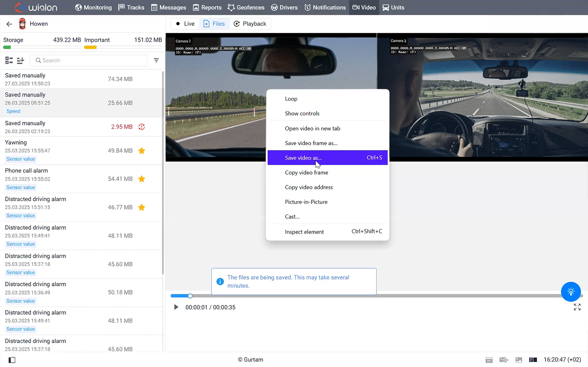Image resolution: width=588 pixels, height=367 pixels.
Task: Click the Speed tag label
Action: pos(14,111)
